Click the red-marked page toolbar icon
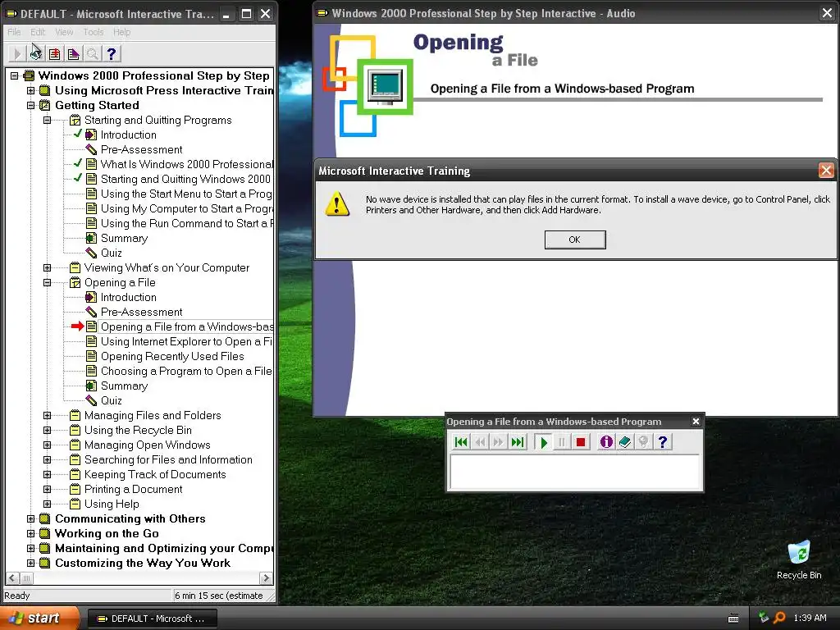Image resolution: width=840 pixels, height=630 pixels. (x=55, y=53)
